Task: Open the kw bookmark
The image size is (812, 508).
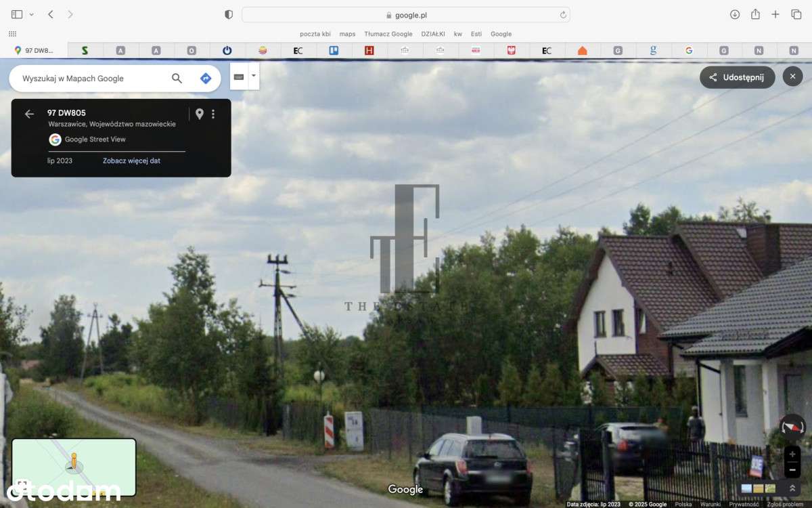Action: pyautogui.click(x=458, y=34)
